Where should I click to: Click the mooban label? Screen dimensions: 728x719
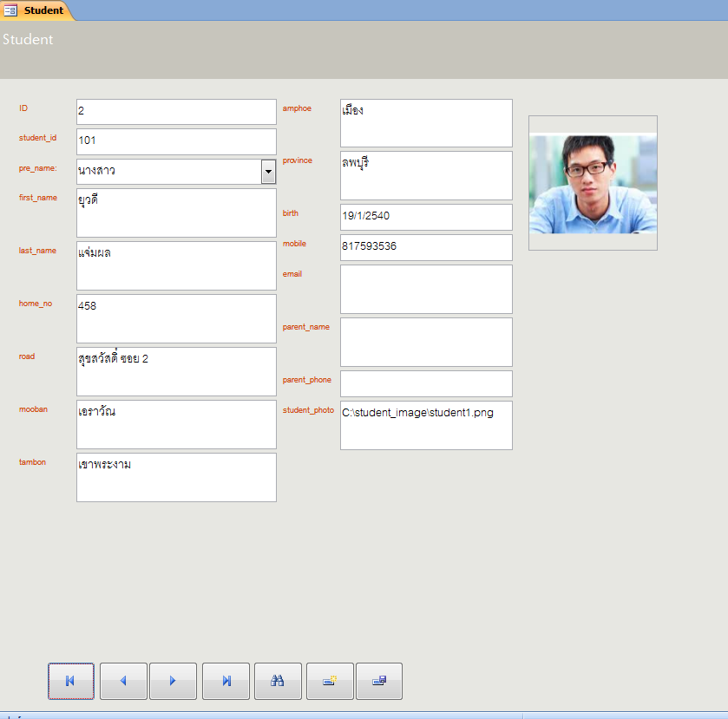[x=33, y=409]
